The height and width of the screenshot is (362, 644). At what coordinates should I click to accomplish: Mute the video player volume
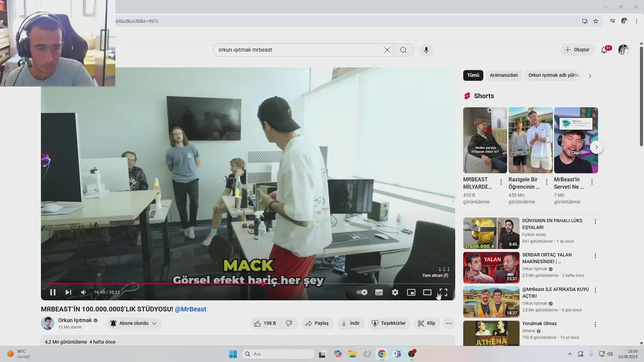coord(84,292)
